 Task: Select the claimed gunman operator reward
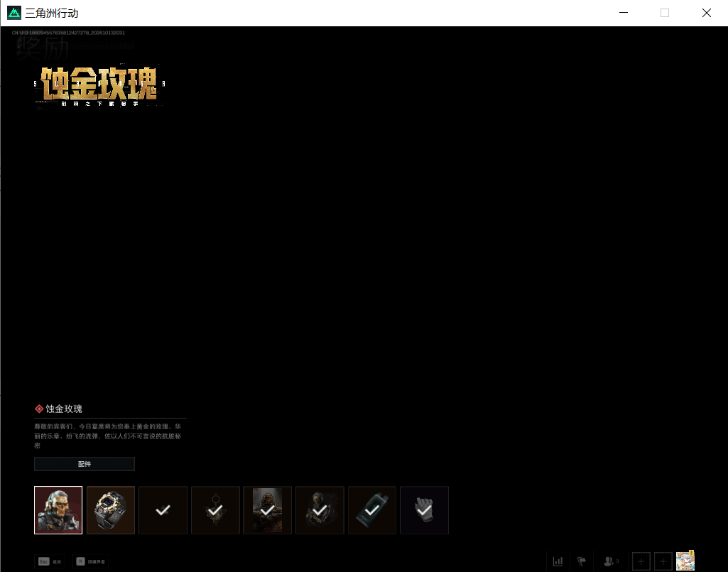point(320,510)
